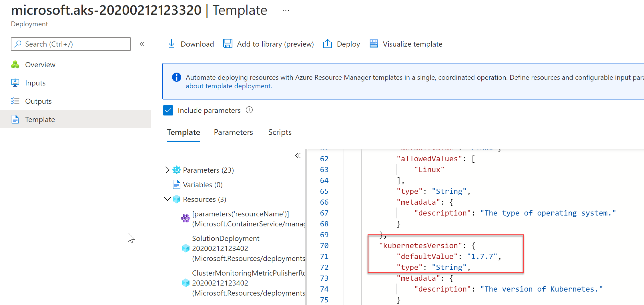Click the Visualize template grid icon
The width and height of the screenshot is (644, 305).
pyautogui.click(x=374, y=44)
